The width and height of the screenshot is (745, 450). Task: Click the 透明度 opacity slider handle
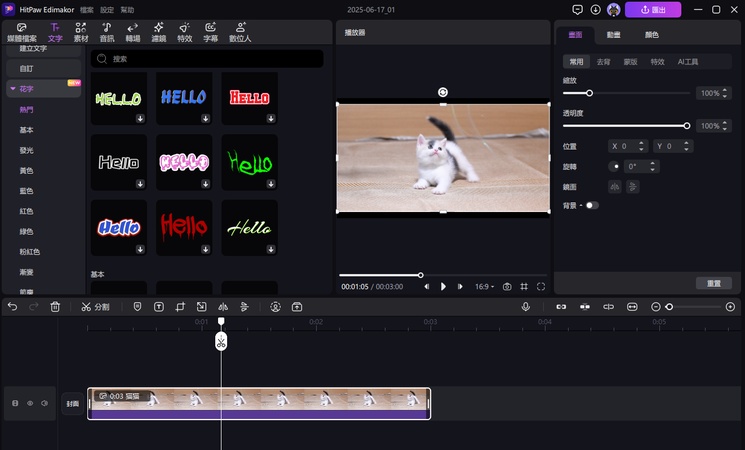pyautogui.click(x=687, y=126)
